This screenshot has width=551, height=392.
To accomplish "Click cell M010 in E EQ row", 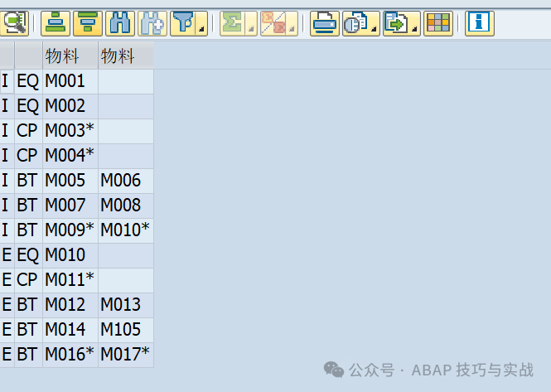I will [x=70, y=255].
